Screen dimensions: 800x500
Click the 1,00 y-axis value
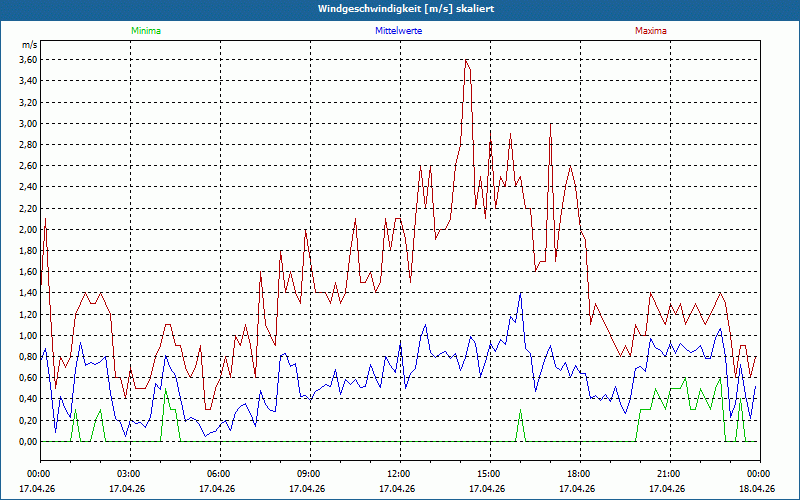[28, 336]
